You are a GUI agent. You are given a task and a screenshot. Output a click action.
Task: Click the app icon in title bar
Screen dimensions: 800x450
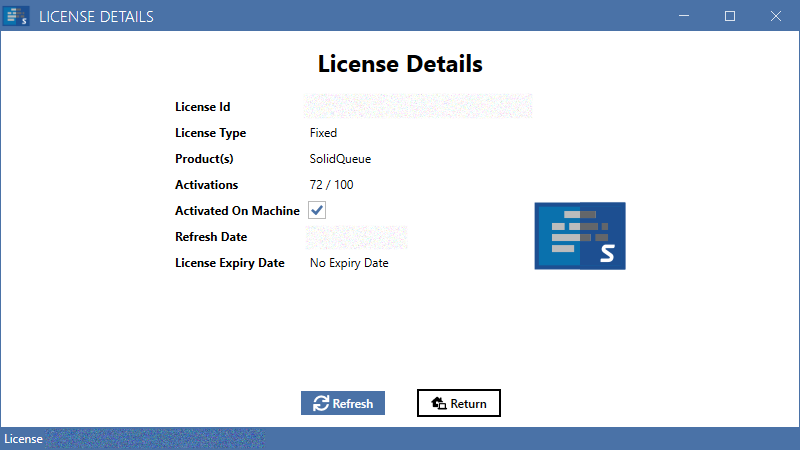click(x=16, y=16)
